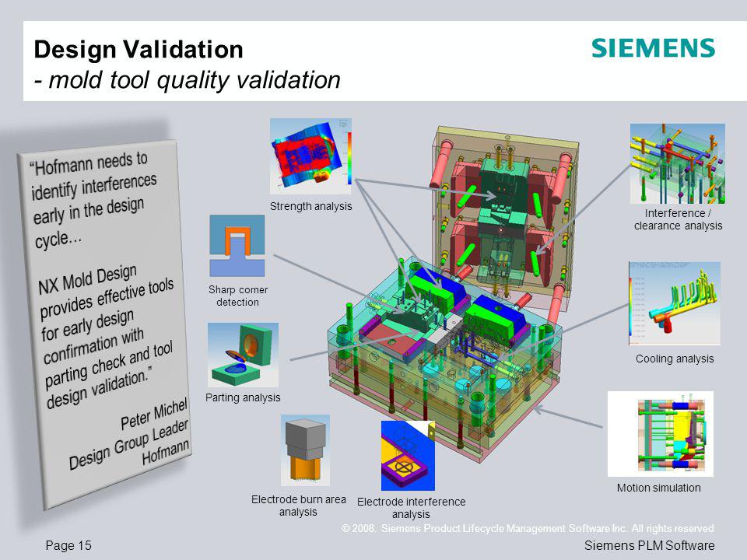Click the 'Strength analysis' caption text
This screenshot has height=560, width=747.
tap(310, 206)
